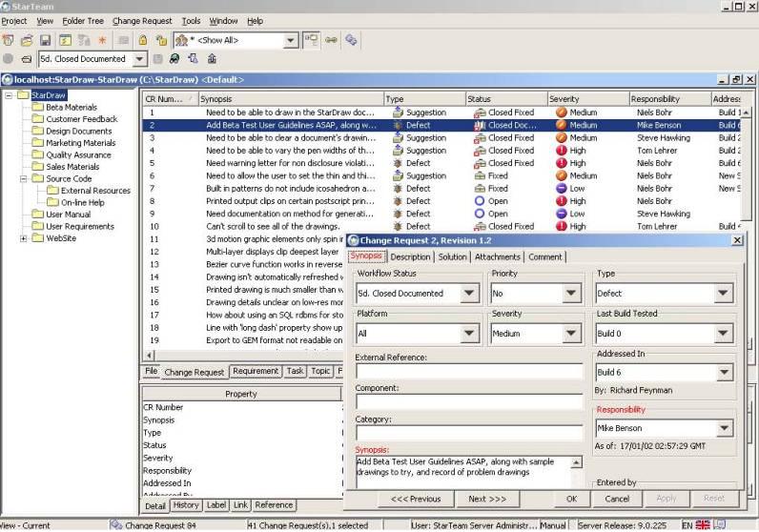
Task: Open the Addressed In dropdown showing Build 6
Action: [x=724, y=372]
